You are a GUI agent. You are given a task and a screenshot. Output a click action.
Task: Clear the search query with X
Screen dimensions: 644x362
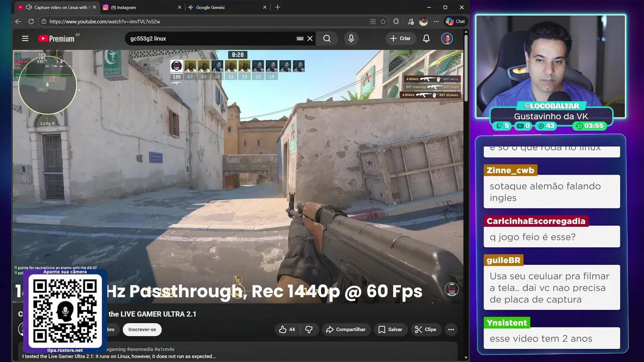(310, 38)
